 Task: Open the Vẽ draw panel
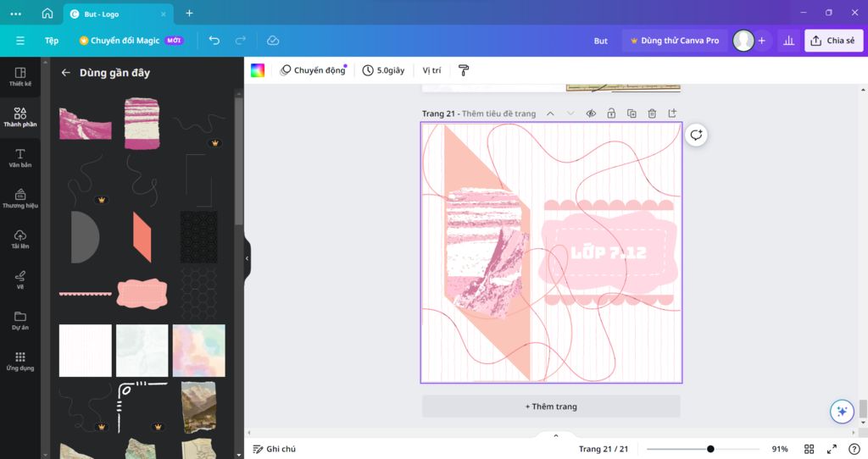tap(20, 279)
